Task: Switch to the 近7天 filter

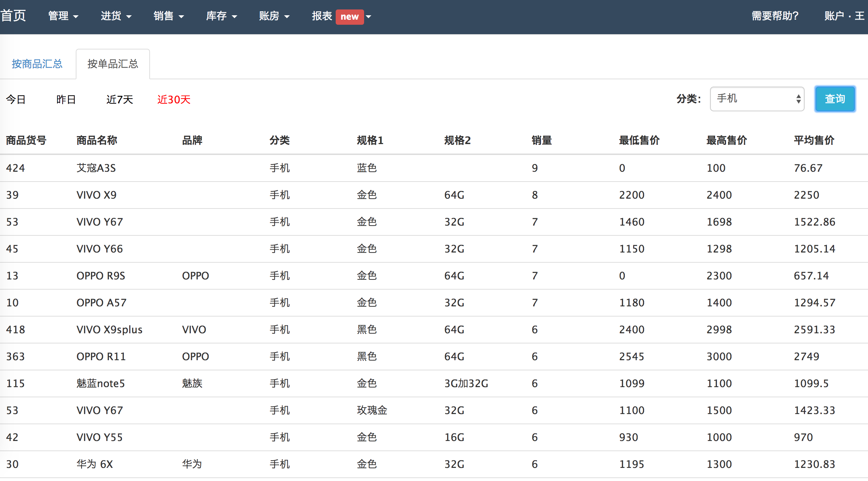Action: [x=119, y=99]
